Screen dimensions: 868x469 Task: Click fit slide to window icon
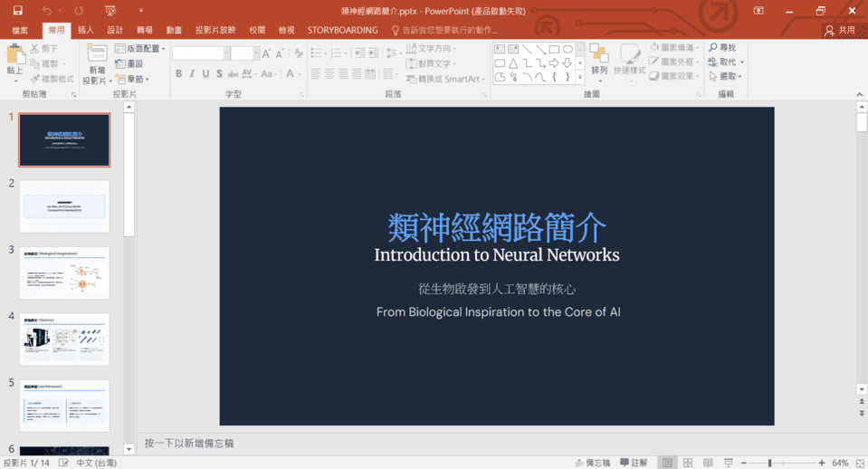[x=858, y=463]
